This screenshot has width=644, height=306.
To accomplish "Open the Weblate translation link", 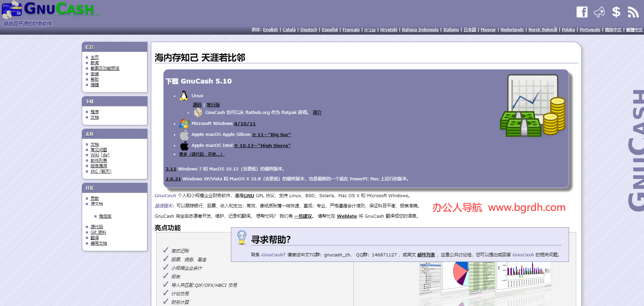I will (x=347, y=216).
